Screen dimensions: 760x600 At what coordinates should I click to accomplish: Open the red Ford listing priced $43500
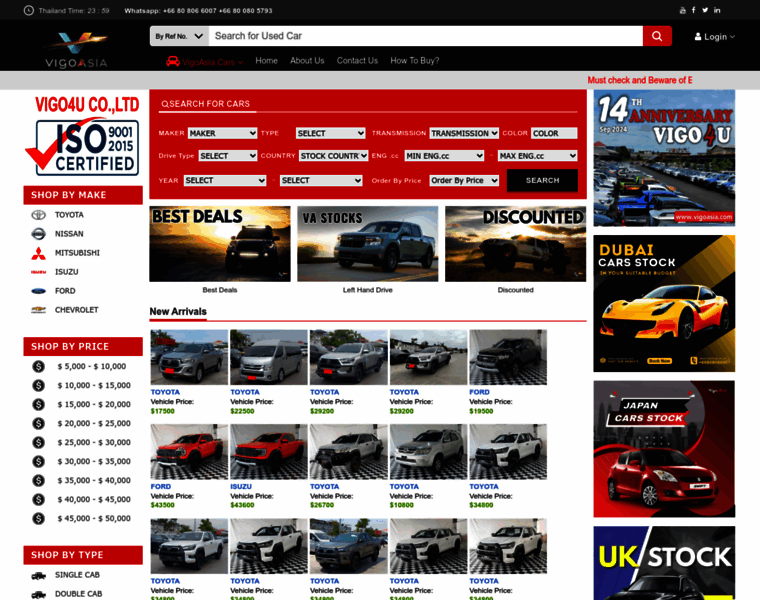click(x=189, y=452)
